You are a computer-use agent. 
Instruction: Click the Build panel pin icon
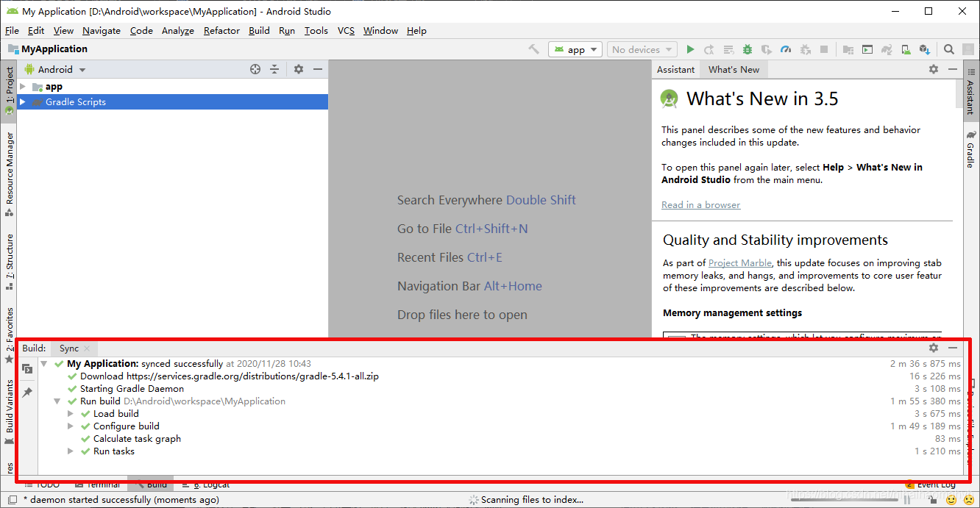coord(27,393)
